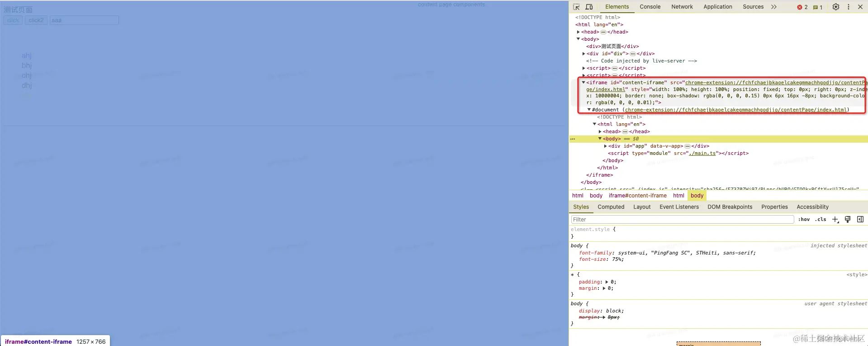Toggle the :hov element state button

(x=804, y=220)
